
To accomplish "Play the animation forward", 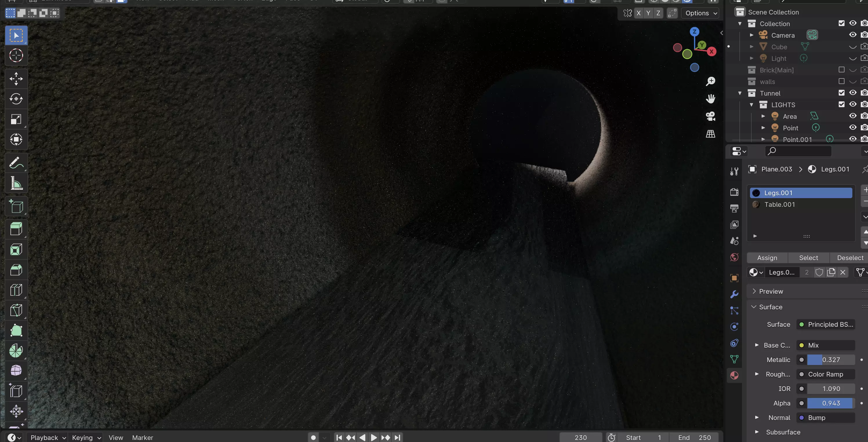I will (374, 437).
